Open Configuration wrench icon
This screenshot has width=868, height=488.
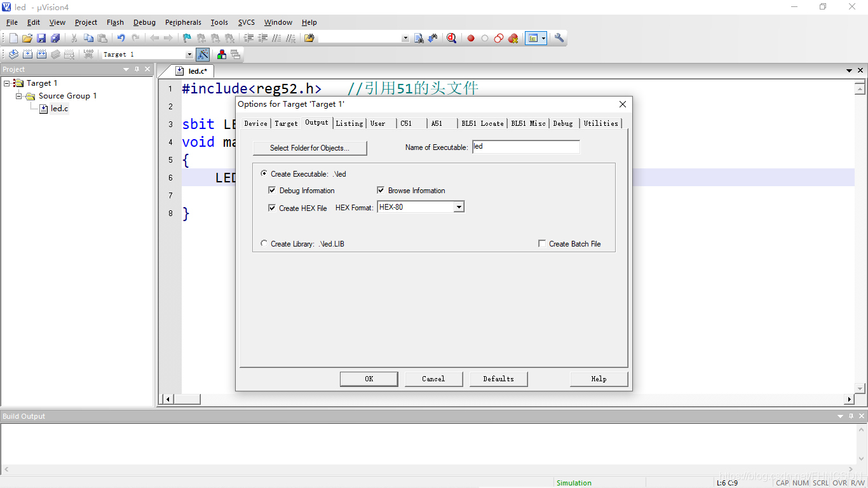[559, 38]
